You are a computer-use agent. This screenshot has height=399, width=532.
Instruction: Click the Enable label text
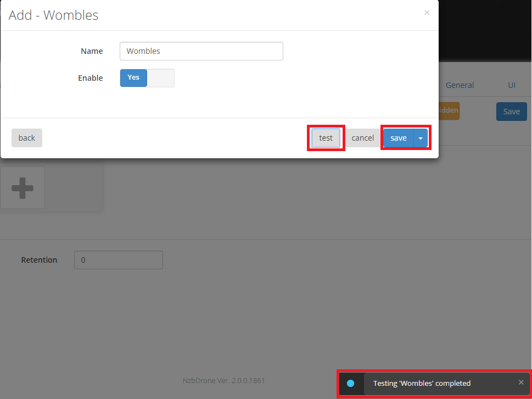90,78
